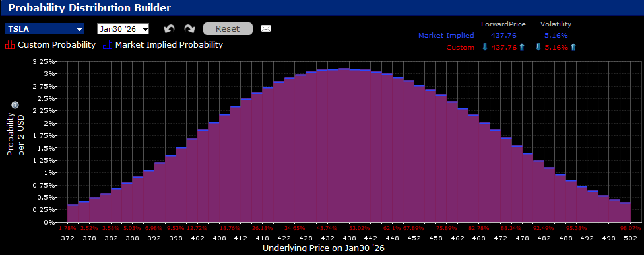Open the TSLA symbol dropdown
Viewport: 644px width, 255px height.
pos(44,29)
